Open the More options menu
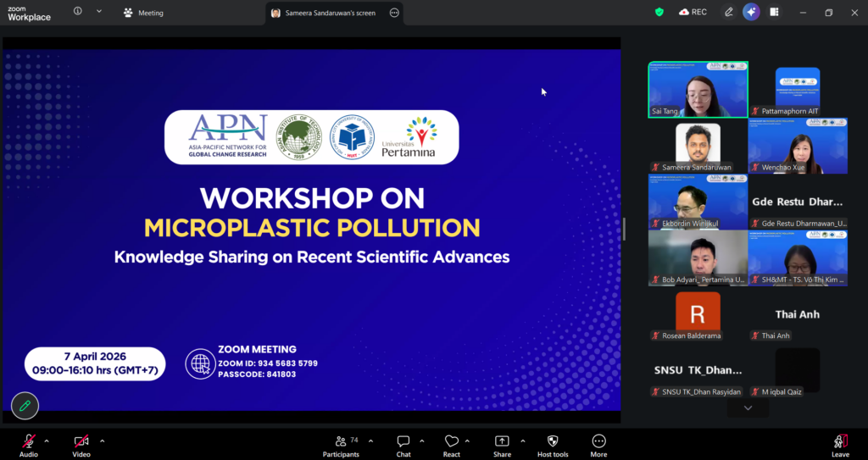 [598, 443]
